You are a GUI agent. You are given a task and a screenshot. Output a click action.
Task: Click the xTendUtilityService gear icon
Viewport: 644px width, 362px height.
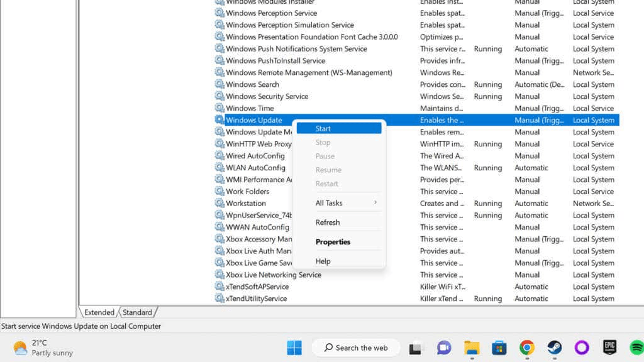pyautogui.click(x=219, y=298)
